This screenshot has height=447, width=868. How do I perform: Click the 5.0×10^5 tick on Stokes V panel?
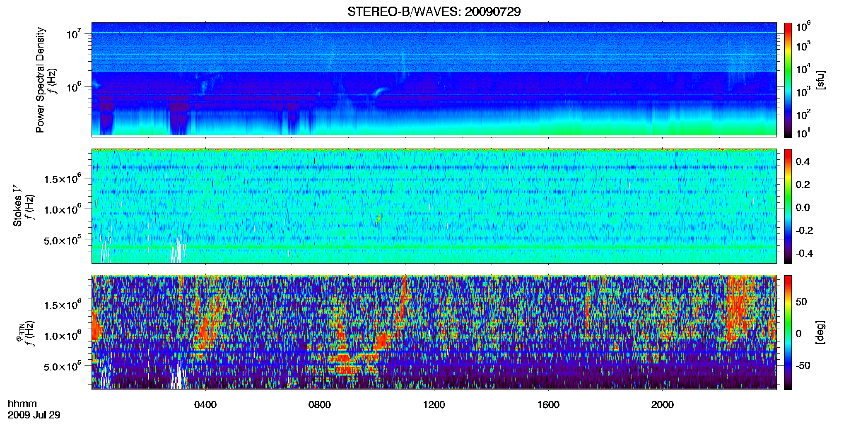coord(63,240)
